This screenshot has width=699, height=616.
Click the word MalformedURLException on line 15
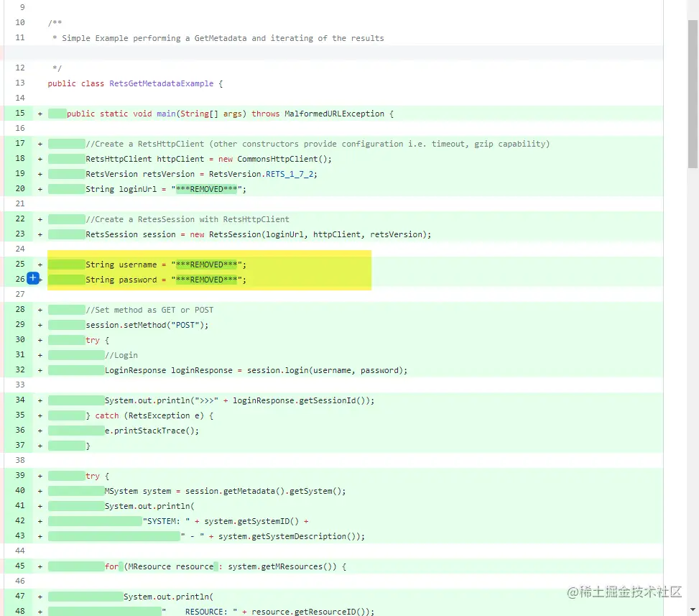334,114
